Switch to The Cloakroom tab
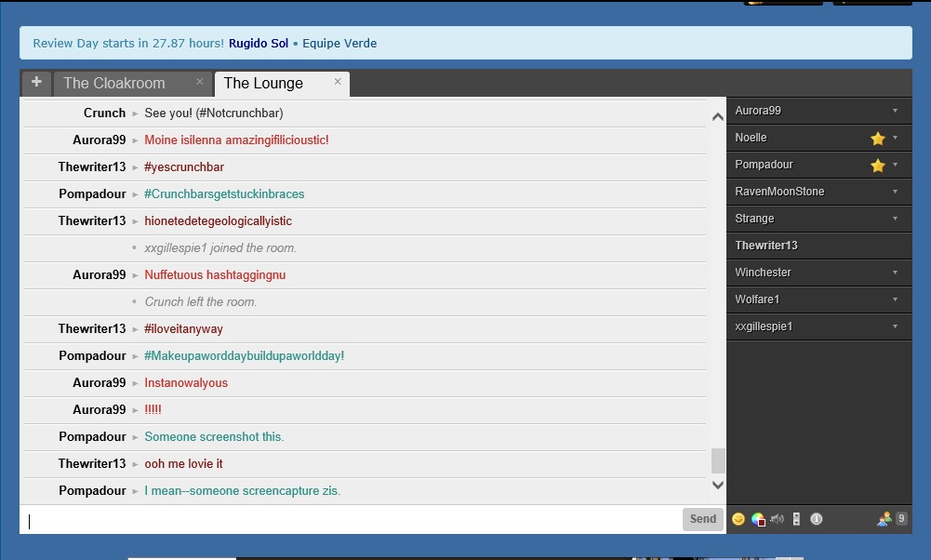 click(114, 83)
